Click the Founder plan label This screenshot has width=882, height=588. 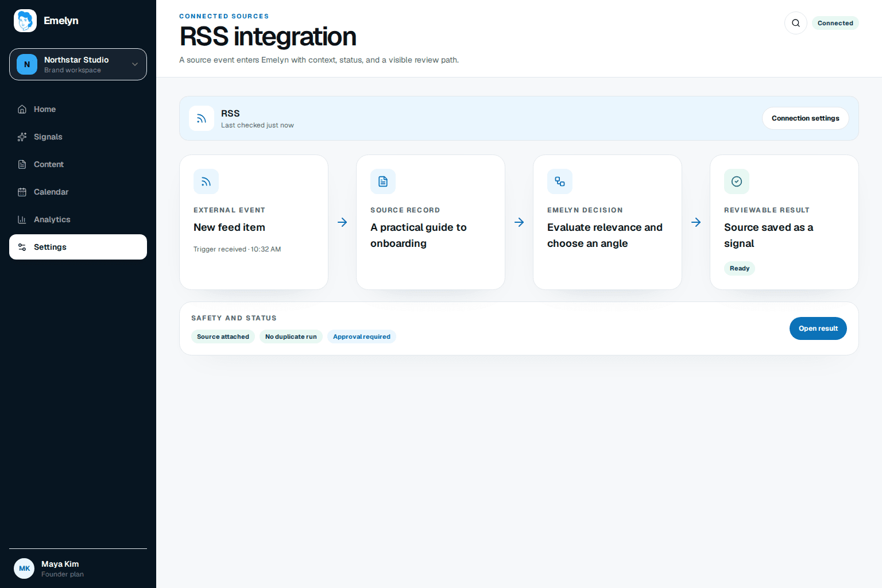pyautogui.click(x=63, y=574)
